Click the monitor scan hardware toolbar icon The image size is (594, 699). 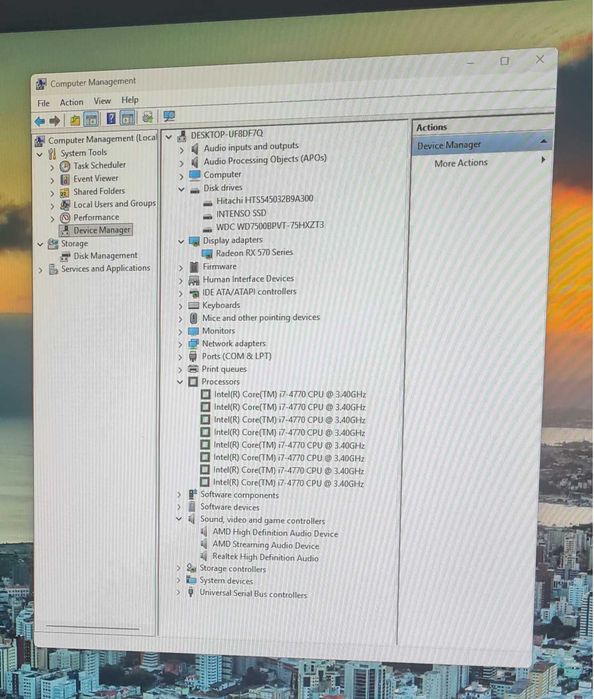(x=169, y=117)
